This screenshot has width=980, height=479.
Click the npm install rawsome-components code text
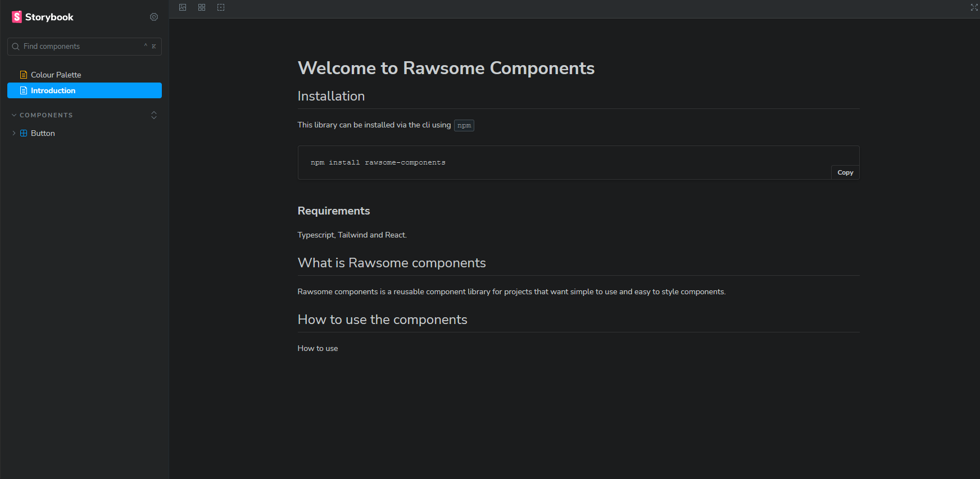(378, 162)
